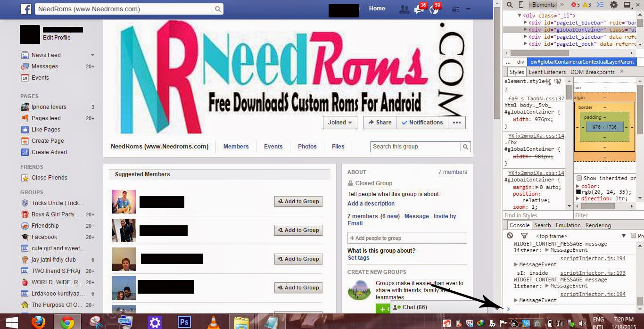Viewport: 644px width, 329px height.
Task: Open Pages feed in sidebar
Action: coord(46,118)
